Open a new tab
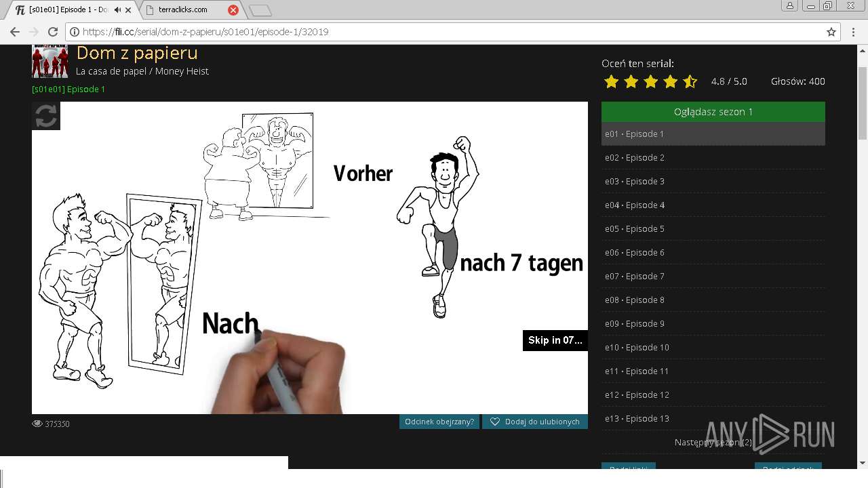Screen dimensions: 868x488 point(260,10)
